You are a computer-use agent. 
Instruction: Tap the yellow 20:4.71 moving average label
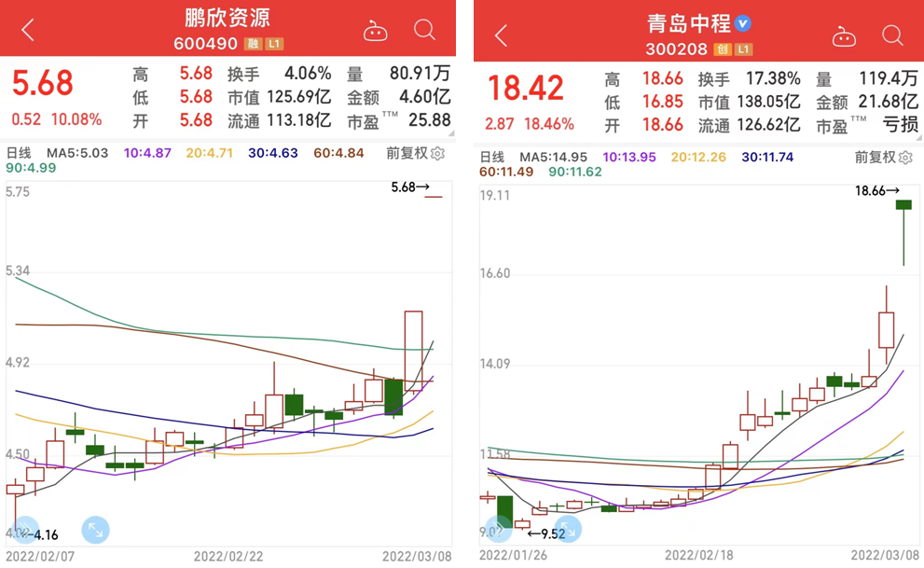click(x=209, y=153)
